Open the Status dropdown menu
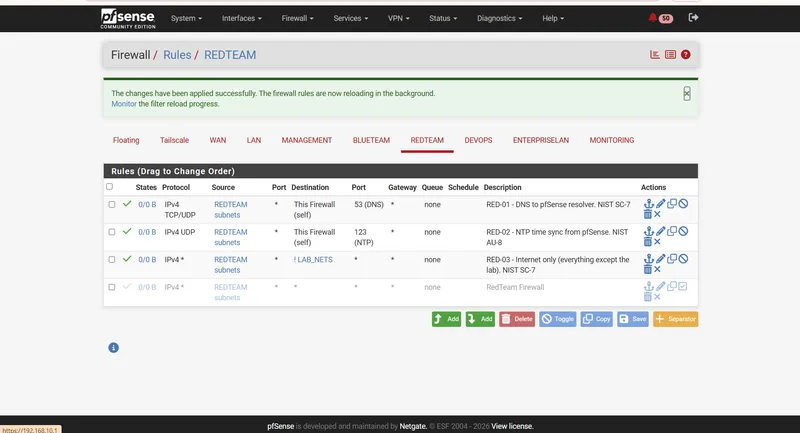This screenshot has height=433, width=800. tap(443, 18)
